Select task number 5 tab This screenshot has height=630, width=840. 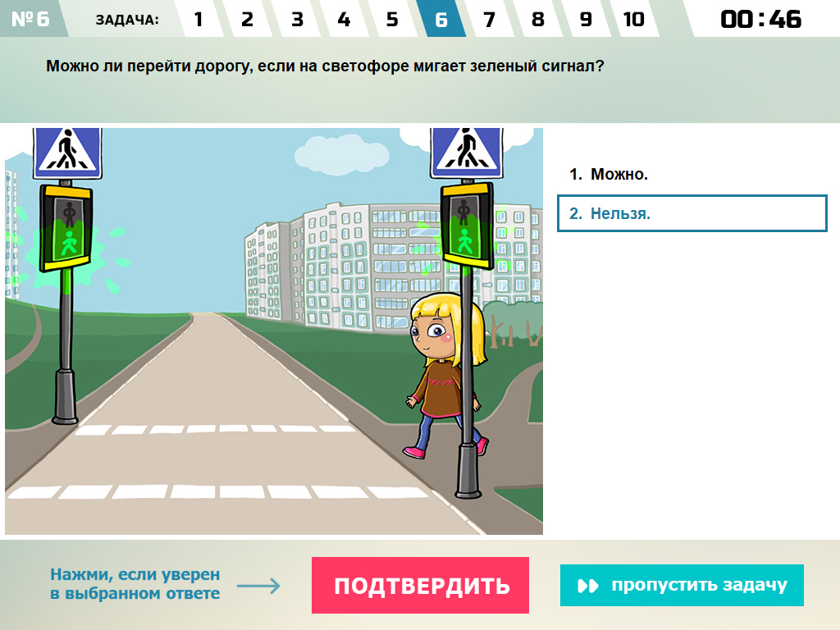[393, 20]
